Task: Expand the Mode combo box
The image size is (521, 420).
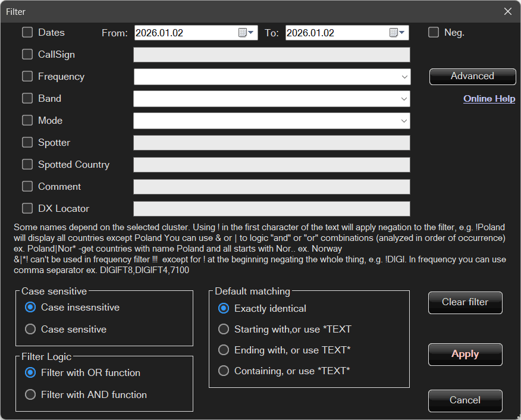Action: [404, 121]
